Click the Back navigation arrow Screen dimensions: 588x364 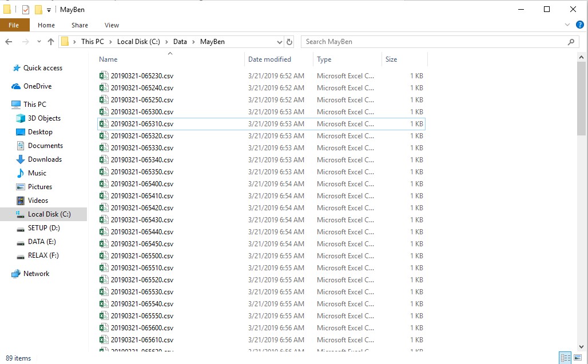point(9,42)
